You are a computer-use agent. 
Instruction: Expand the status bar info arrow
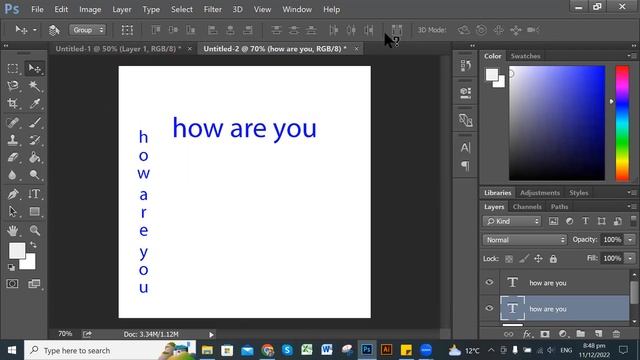[211, 334]
